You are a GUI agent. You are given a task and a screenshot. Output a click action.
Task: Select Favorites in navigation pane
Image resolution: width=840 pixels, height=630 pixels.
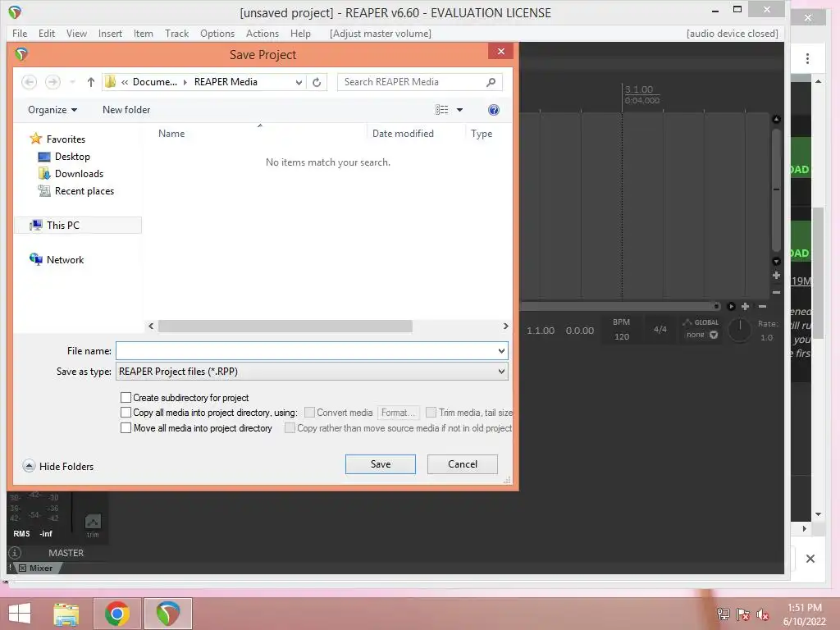tap(66, 139)
